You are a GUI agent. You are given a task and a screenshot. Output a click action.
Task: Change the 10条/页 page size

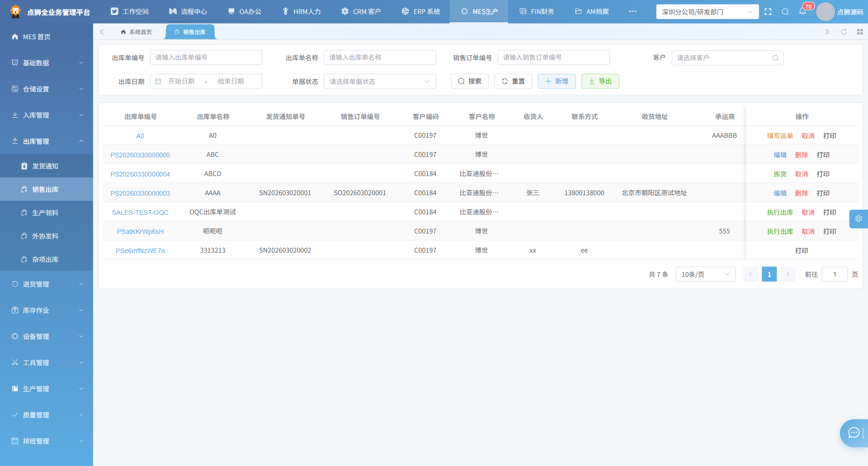[705, 274]
